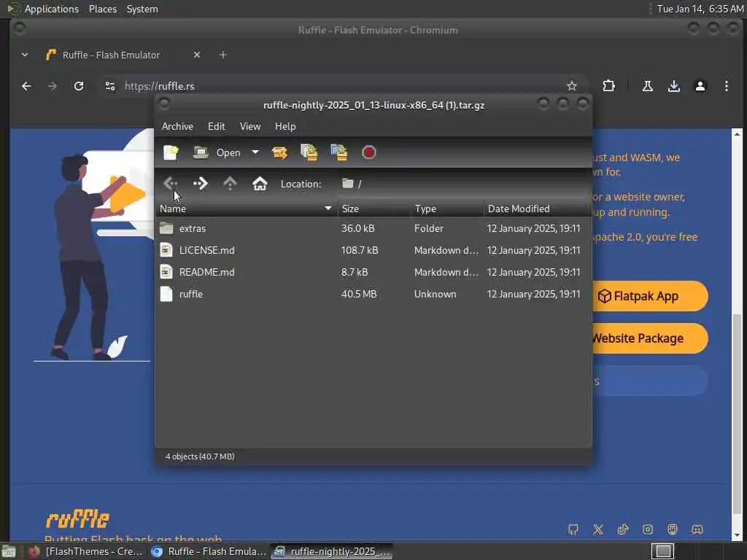747x560 pixels.
Task: Select the ruffle binary file
Action: pos(373,295)
